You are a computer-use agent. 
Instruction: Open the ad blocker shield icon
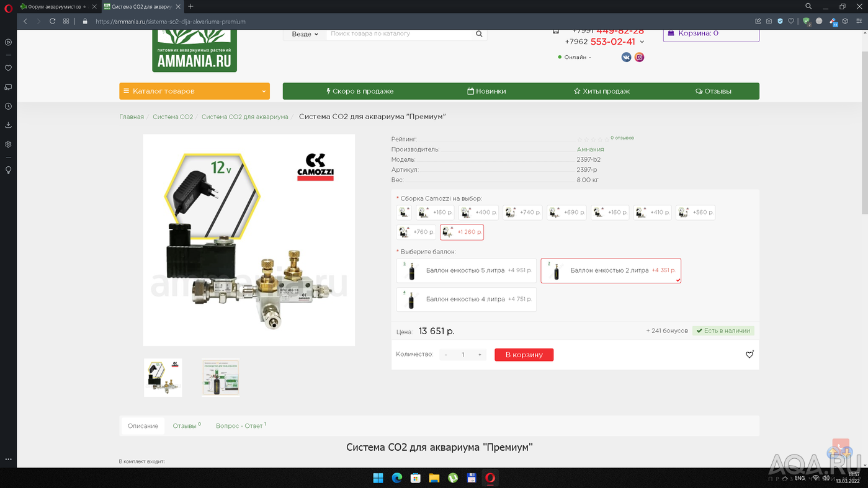pyautogui.click(x=780, y=21)
